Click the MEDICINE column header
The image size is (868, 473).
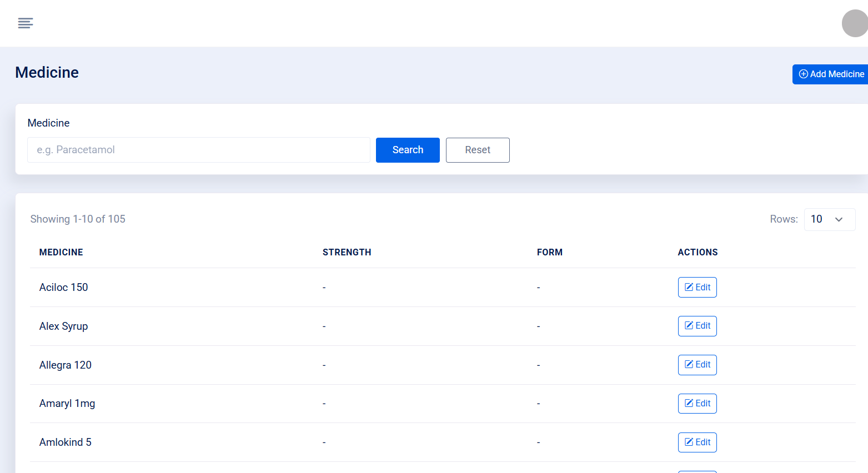tap(61, 252)
